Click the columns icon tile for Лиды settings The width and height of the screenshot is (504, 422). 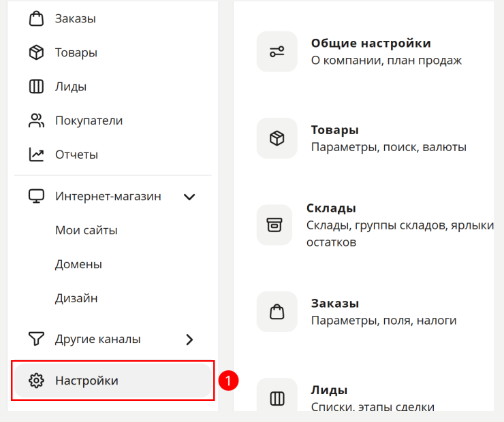277,395
